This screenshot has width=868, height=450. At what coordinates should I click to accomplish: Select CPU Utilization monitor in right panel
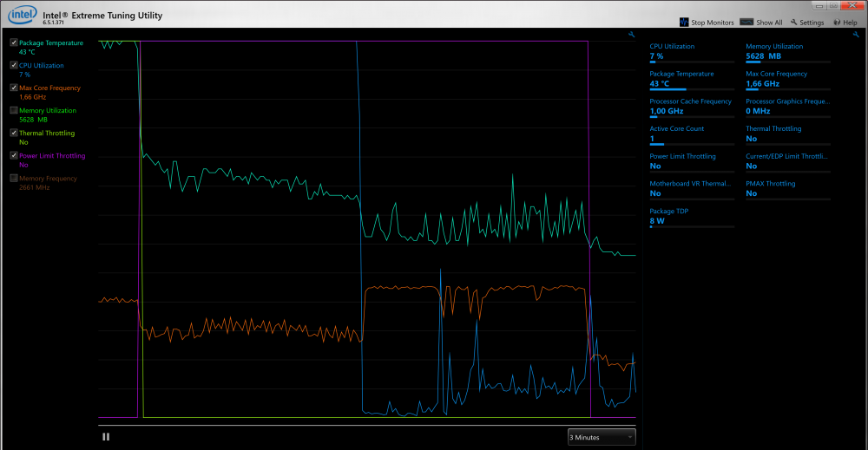(692, 51)
